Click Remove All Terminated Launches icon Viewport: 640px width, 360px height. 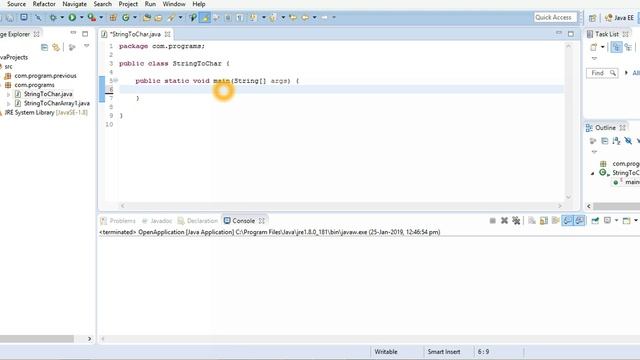(516, 221)
